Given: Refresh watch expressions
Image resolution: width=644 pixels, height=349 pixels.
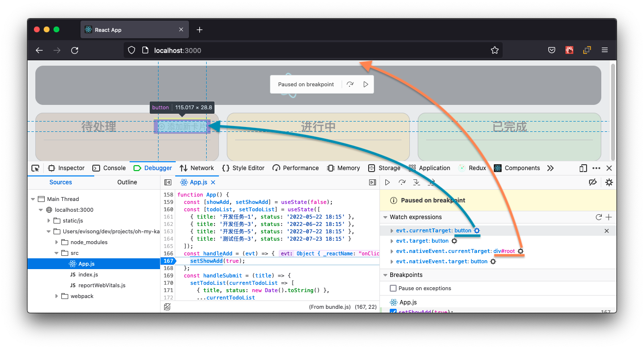Looking at the screenshot, I should tap(598, 217).
